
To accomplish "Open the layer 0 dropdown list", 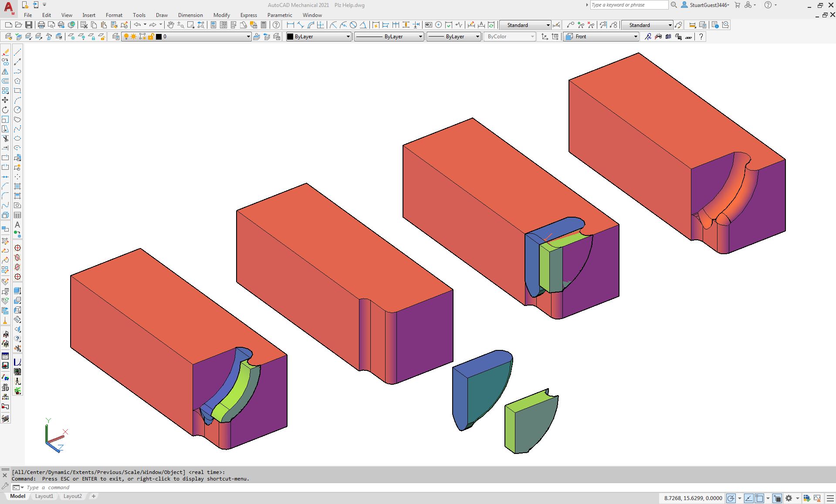I will [248, 37].
